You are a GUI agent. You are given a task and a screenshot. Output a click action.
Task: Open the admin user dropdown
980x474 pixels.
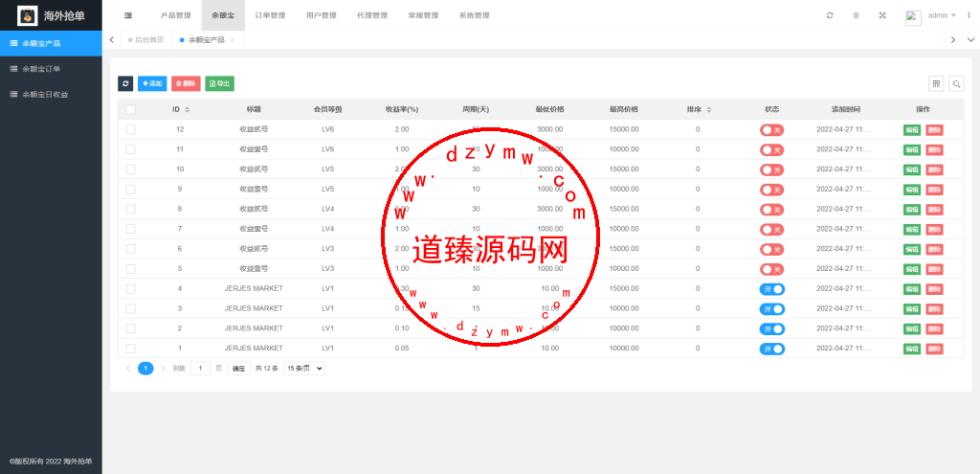coord(942,15)
